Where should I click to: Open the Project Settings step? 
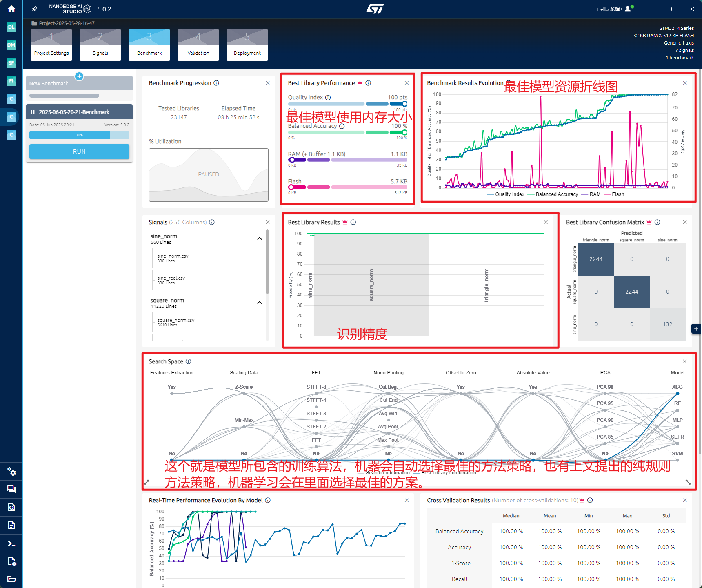[51, 45]
